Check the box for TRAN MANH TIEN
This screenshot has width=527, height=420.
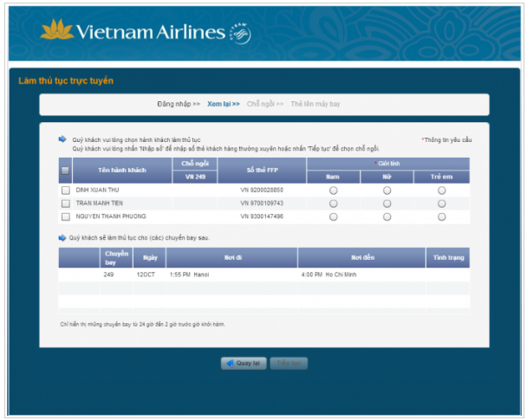click(66, 204)
